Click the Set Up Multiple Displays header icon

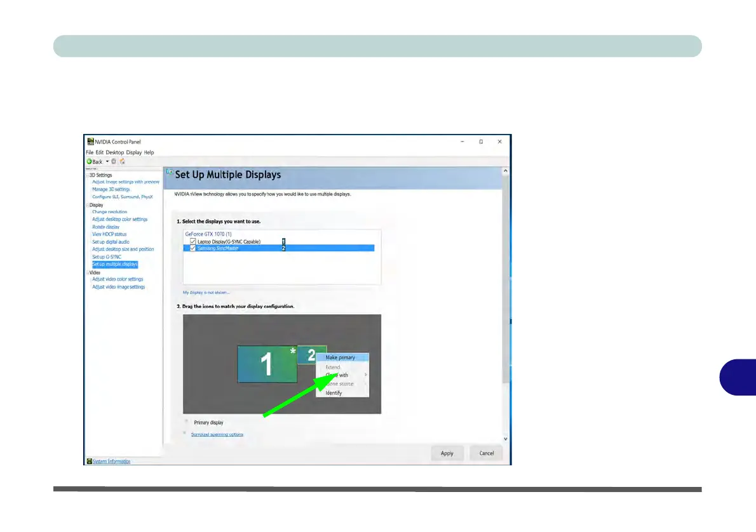point(170,172)
